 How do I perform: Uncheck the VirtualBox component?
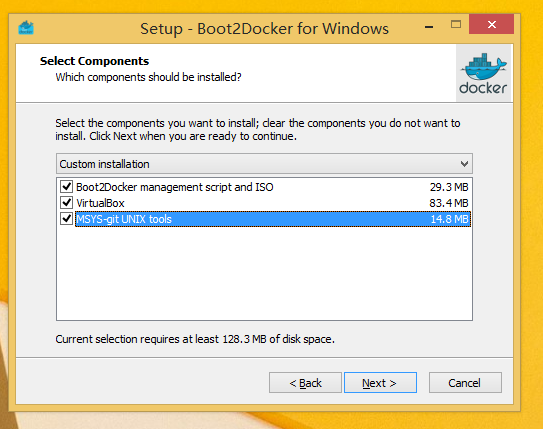point(66,203)
